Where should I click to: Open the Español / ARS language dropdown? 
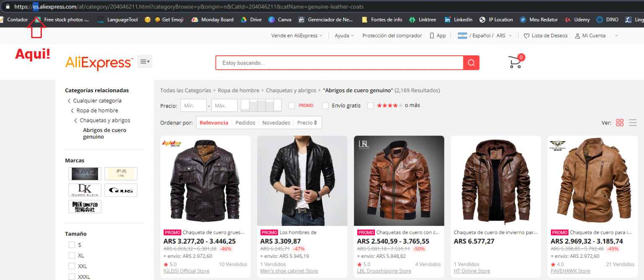[482, 36]
